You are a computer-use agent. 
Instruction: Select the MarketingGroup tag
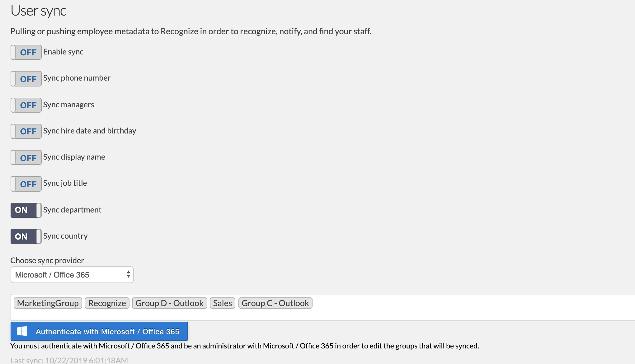(x=48, y=303)
